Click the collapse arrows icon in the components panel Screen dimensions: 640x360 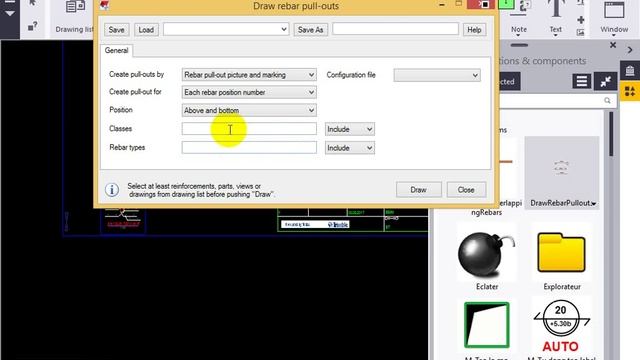tap(606, 81)
